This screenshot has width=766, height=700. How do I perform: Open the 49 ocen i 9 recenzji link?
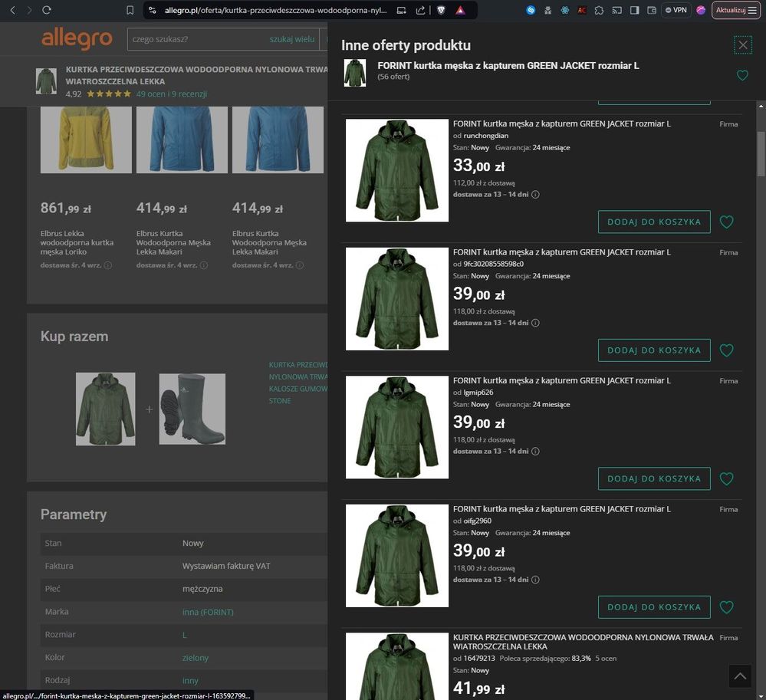[172, 94]
